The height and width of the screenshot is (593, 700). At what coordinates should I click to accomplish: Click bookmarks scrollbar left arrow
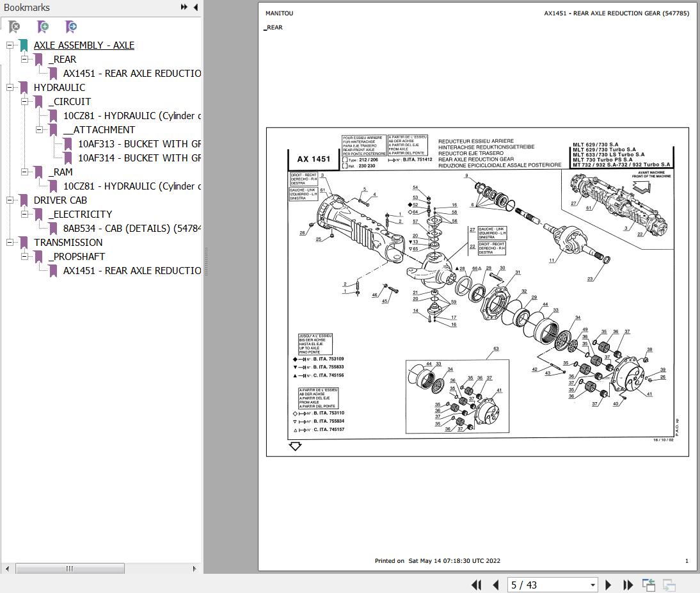point(7,569)
